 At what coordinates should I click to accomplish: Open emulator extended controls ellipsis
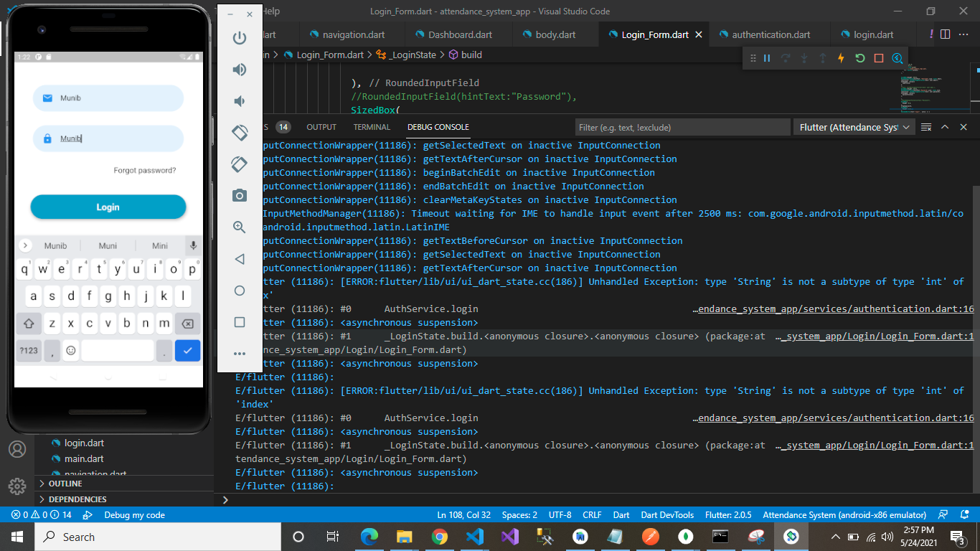(x=240, y=354)
